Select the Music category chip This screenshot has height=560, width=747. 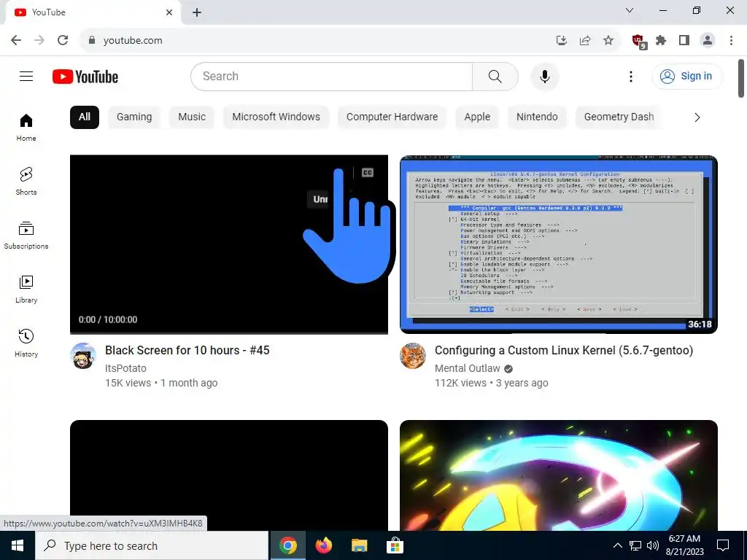[x=192, y=117]
